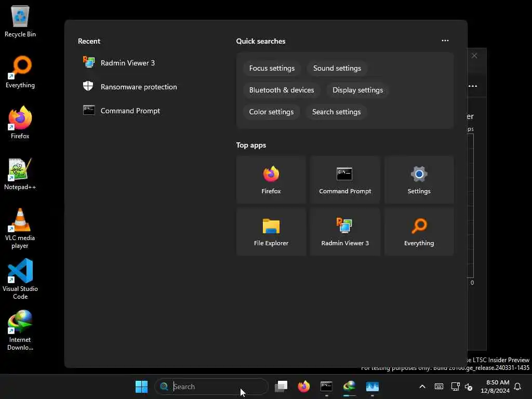Open Task View from the taskbar

pos(281,387)
